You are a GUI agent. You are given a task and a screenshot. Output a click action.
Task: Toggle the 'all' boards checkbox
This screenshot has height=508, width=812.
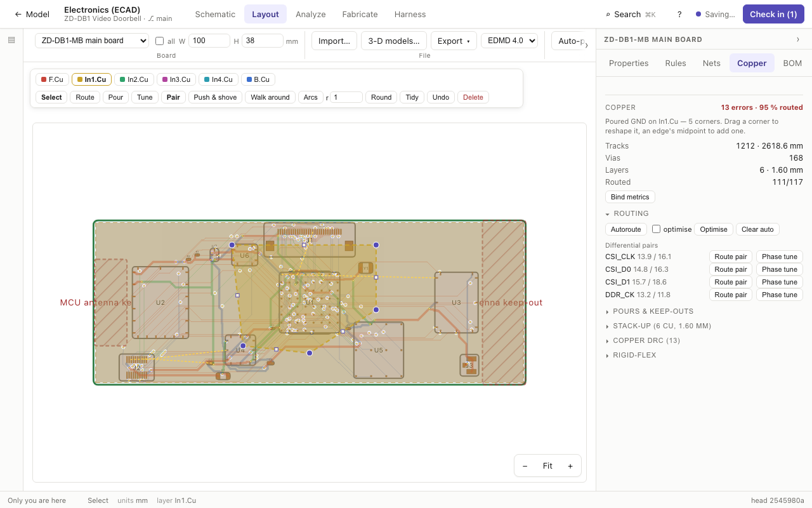coord(160,41)
